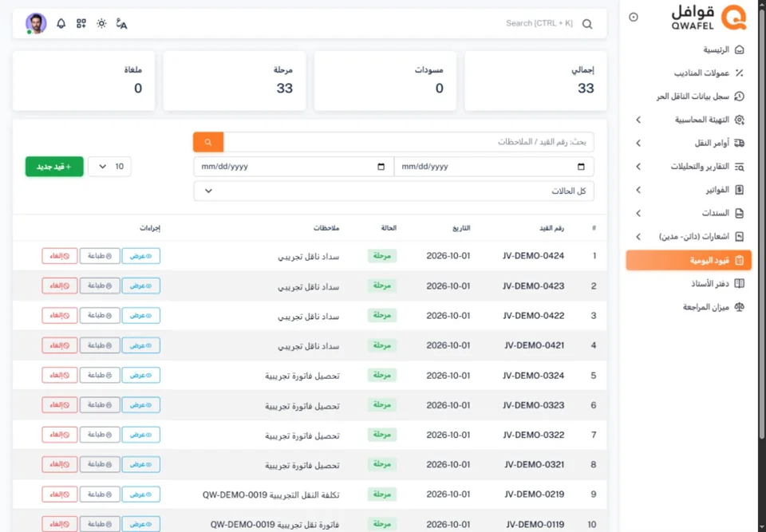Cancel entry JV-DEMO-0422 with إلغاء

(60, 316)
